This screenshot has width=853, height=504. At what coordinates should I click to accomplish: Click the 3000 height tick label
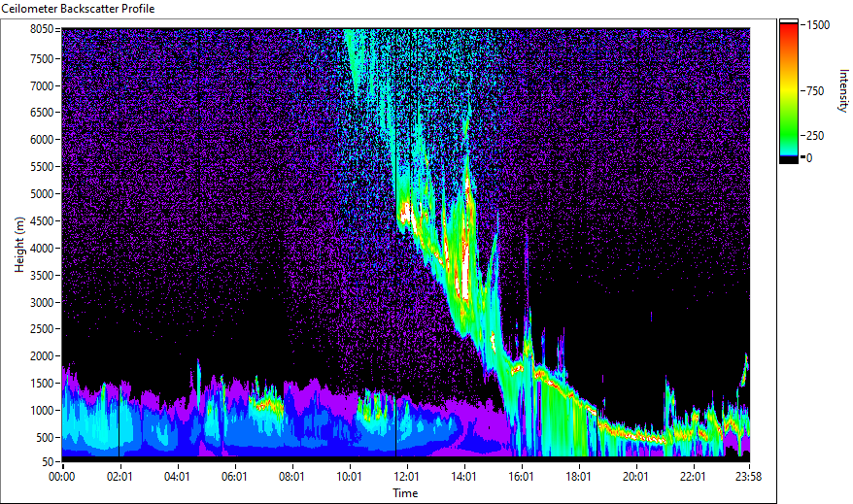(42, 302)
